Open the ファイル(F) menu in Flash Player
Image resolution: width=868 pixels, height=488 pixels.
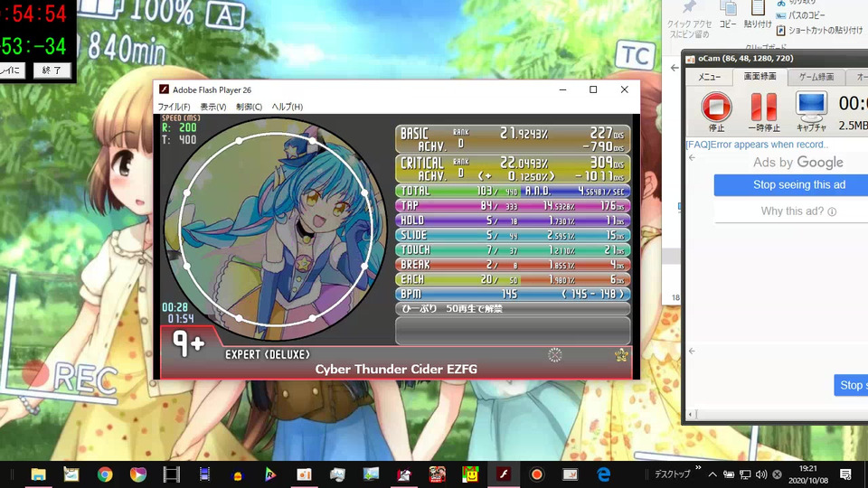(174, 107)
